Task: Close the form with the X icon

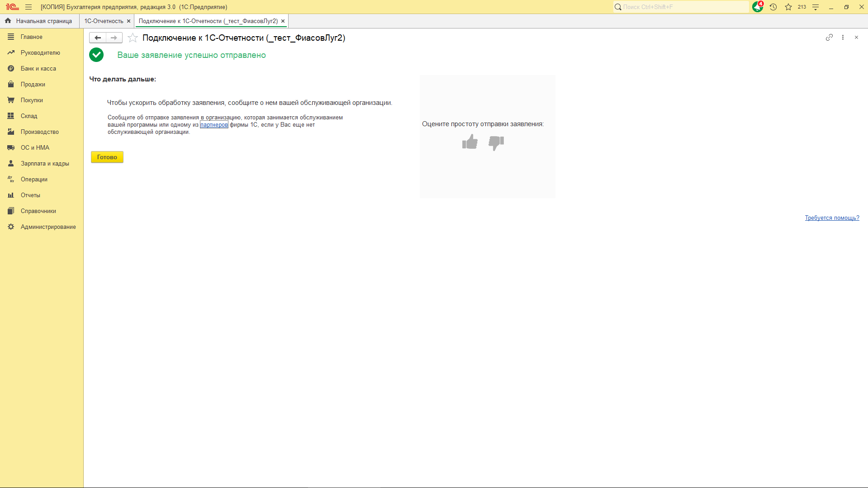Action: coord(856,38)
